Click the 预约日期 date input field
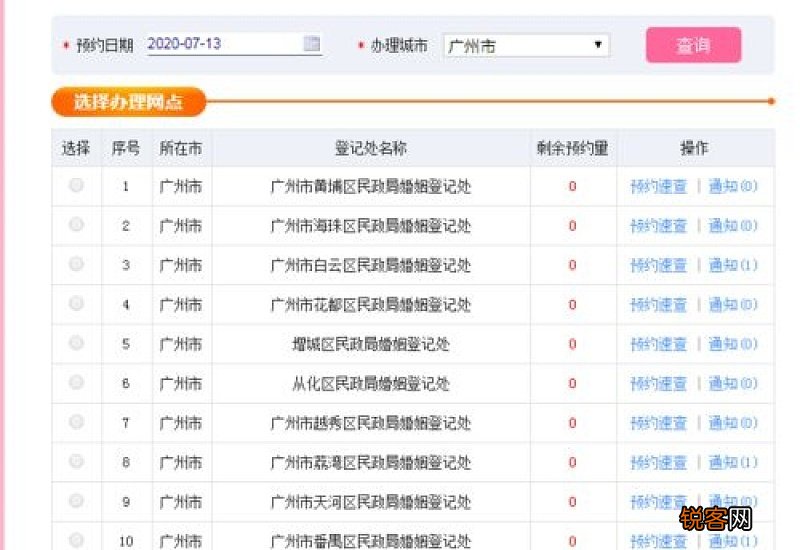 tap(235, 44)
